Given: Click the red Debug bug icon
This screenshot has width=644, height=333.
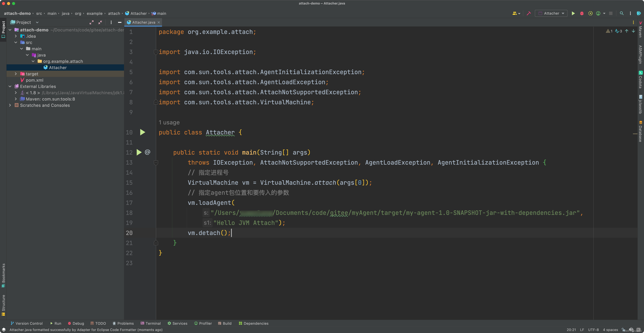Looking at the screenshot, I should coord(582,13).
